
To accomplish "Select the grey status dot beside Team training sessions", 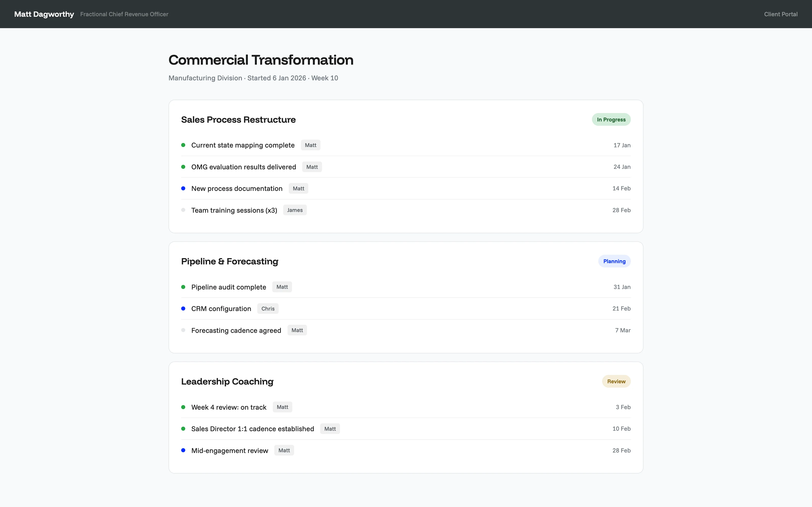I will [183, 210].
